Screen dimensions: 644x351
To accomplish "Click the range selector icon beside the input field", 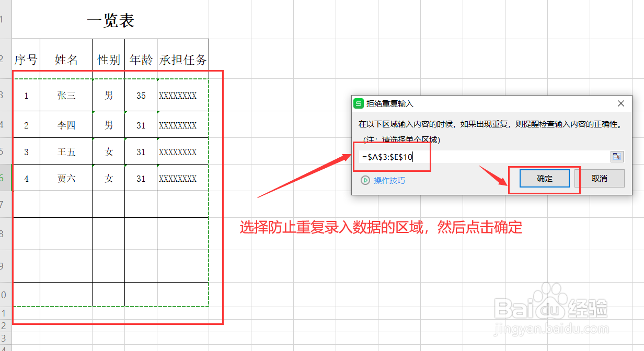I will tap(617, 156).
